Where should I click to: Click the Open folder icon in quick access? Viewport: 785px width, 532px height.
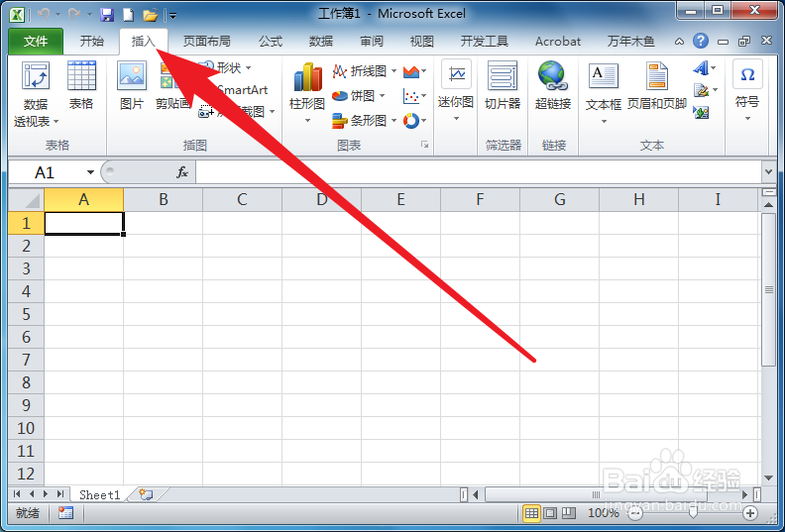coord(151,15)
